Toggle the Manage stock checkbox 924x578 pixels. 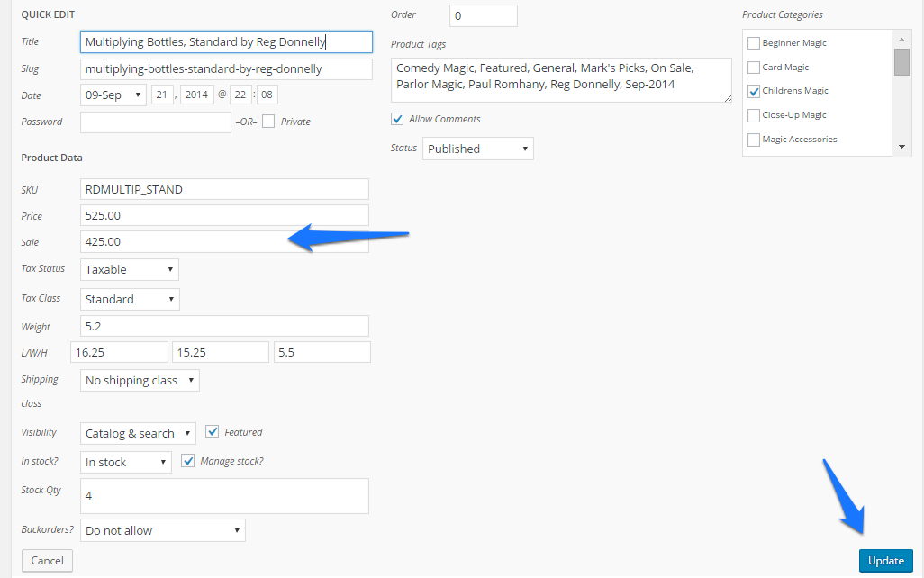[x=187, y=461]
